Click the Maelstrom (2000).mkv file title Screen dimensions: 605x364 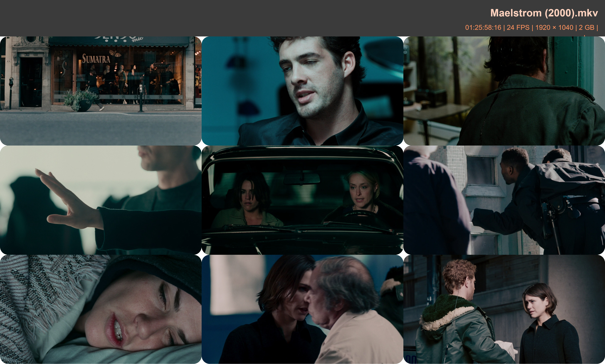pos(544,13)
